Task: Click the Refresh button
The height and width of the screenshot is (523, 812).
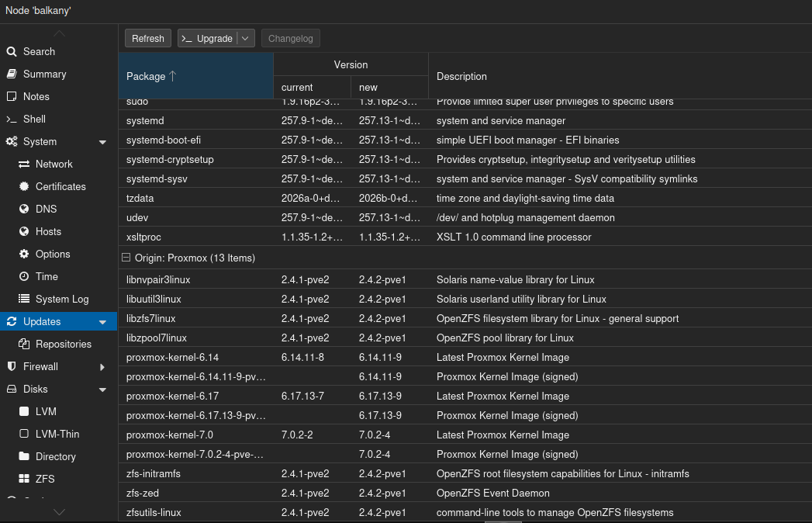Action: (147, 38)
